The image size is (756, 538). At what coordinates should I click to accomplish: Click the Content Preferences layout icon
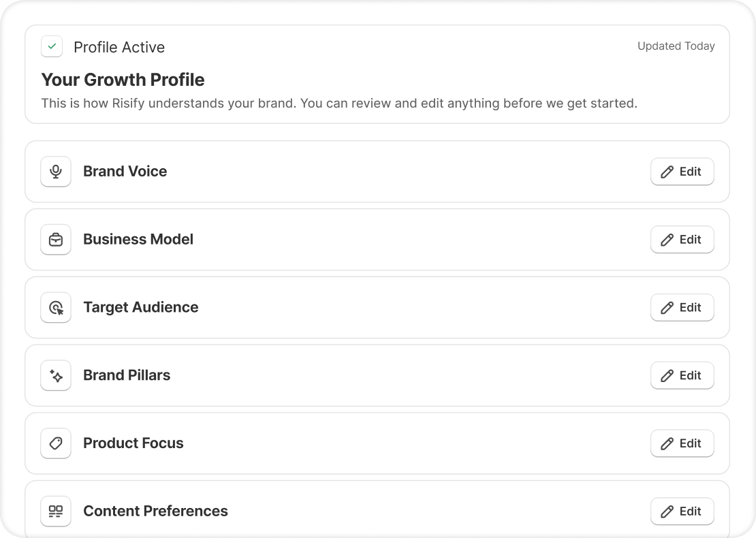click(x=56, y=511)
